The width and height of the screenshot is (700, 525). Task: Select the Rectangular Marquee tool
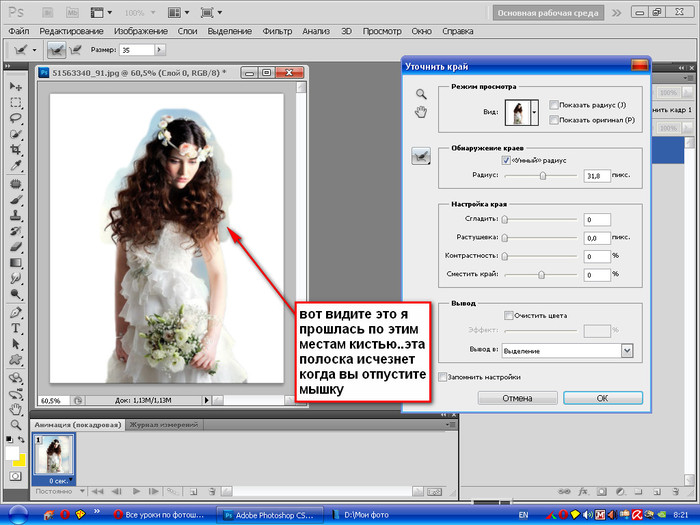click(x=17, y=103)
